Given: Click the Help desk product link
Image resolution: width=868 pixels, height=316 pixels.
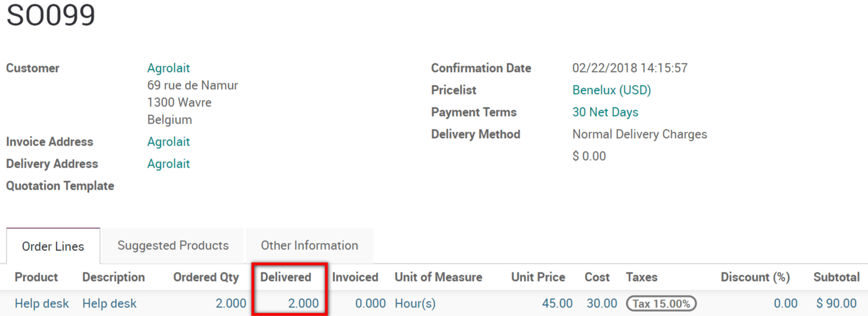Looking at the screenshot, I should 42,304.
